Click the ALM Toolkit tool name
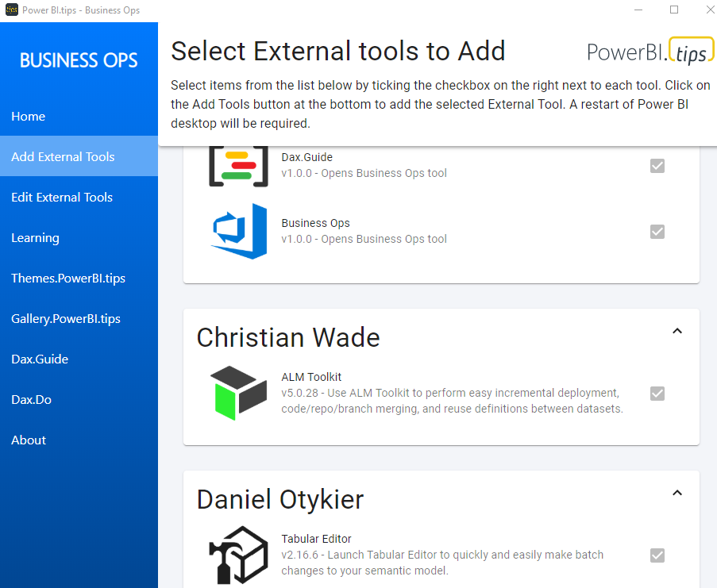 [311, 377]
